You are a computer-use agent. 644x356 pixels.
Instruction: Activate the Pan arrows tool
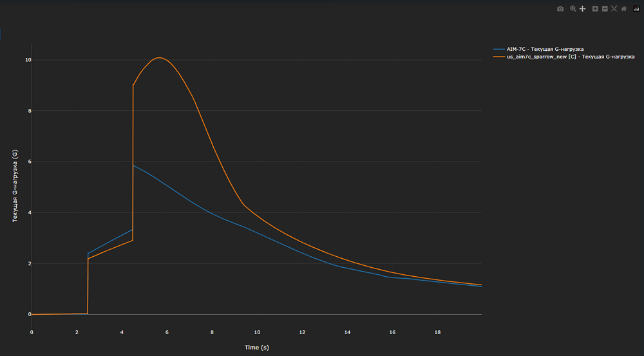pos(582,8)
